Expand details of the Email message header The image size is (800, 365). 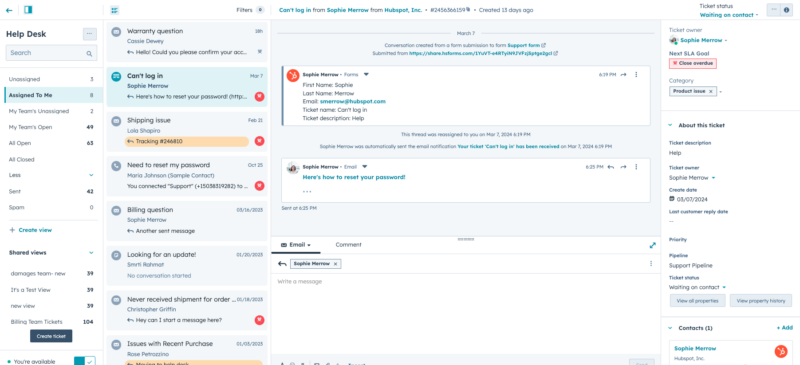(x=364, y=167)
